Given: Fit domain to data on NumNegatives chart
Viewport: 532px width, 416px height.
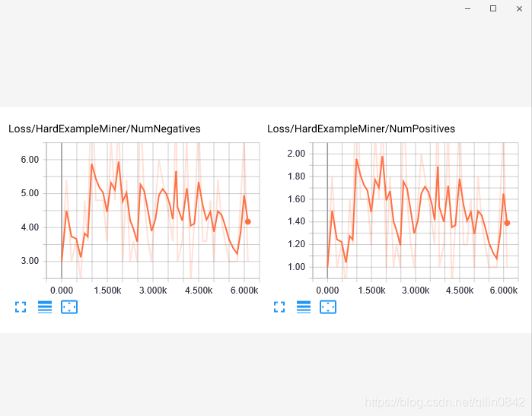Looking at the screenshot, I should pyautogui.click(x=69, y=307).
